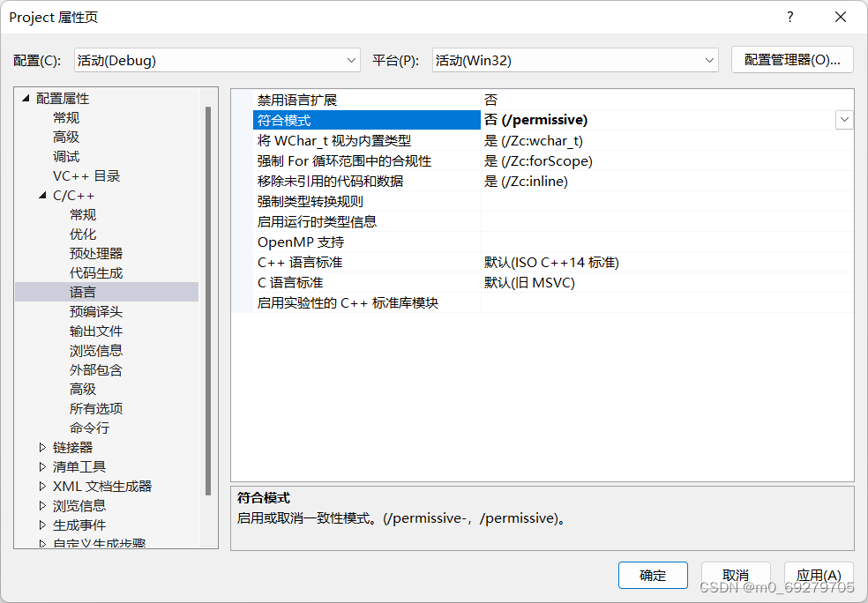868x603 pixels.
Task: Click the 应用(A) button
Action: 819,575
